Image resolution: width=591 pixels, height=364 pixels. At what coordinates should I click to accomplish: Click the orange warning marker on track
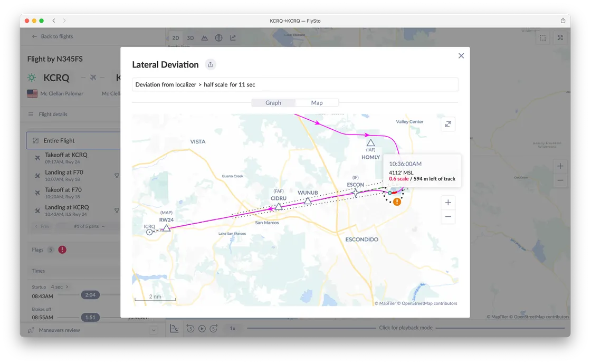397,202
